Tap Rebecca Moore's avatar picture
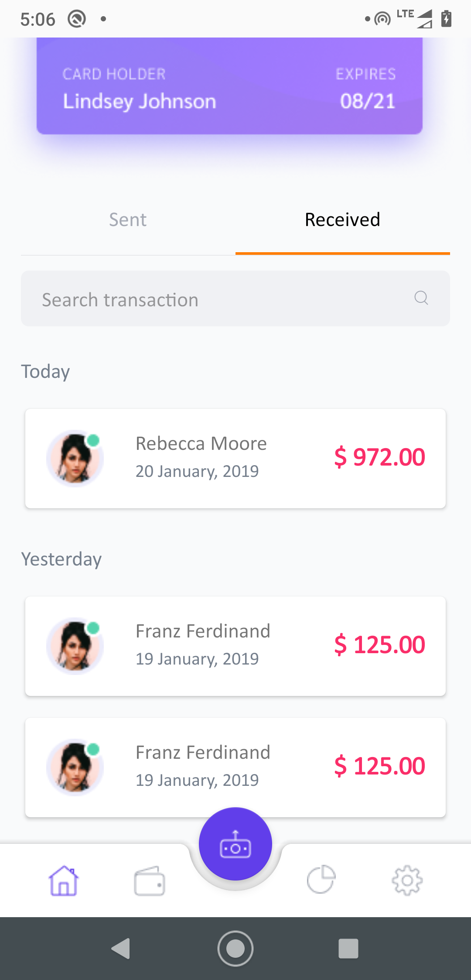The height and width of the screenshot is (980, 471). coord(75,459)
